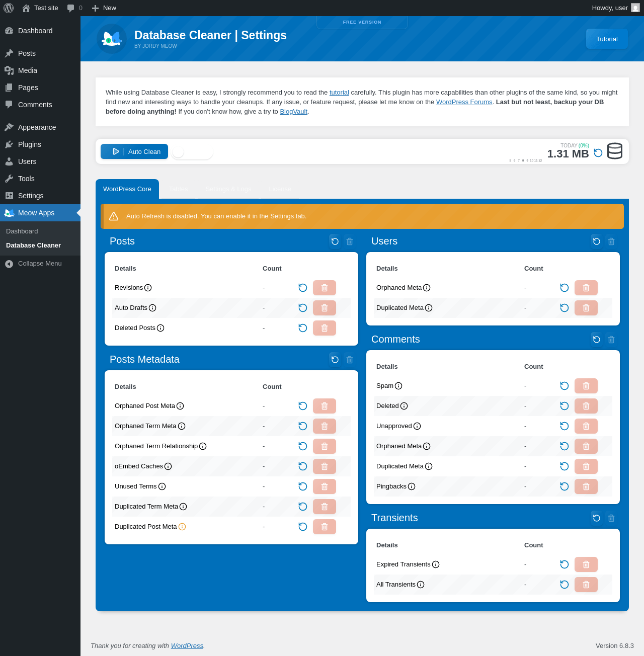This screenshot has width=644, height=656.
Task: Refresh the Revisions count
Action: [x=303, y=288]
